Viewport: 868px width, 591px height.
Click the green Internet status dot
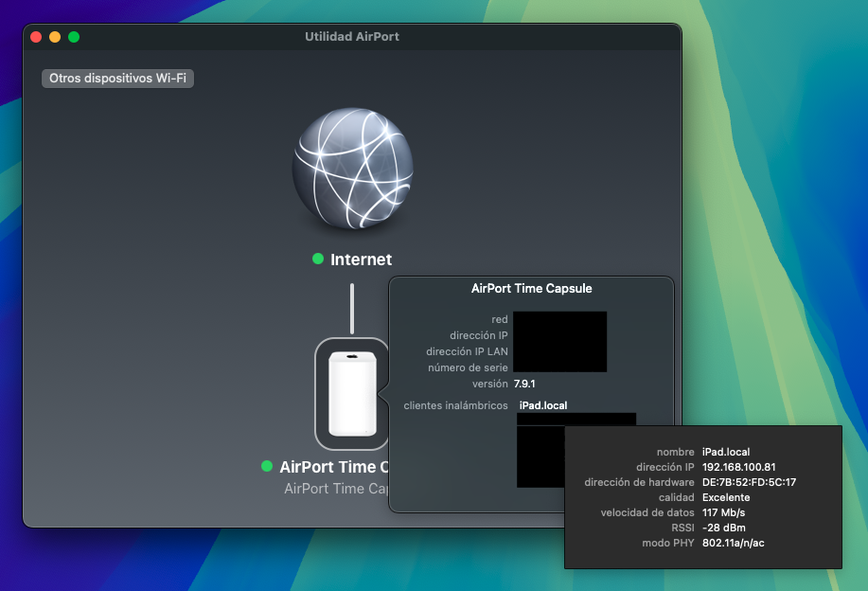pyautogui.click(x=318, y=259)
